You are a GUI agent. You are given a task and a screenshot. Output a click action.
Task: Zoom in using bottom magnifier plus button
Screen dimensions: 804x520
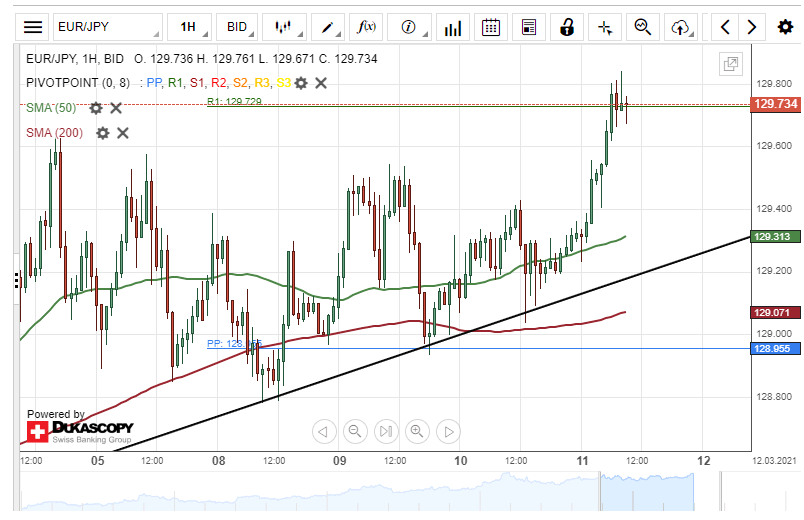click(418, 432)
